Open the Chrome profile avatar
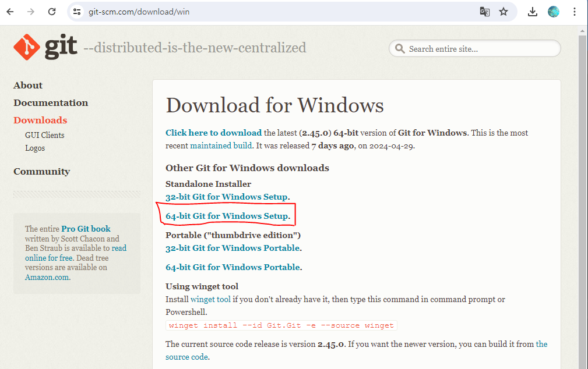 (x=553, y=12)
